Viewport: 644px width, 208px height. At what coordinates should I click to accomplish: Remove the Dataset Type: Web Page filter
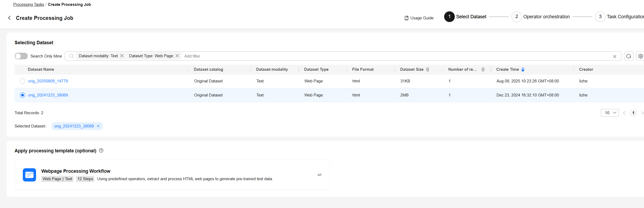(x=177, y=56)
